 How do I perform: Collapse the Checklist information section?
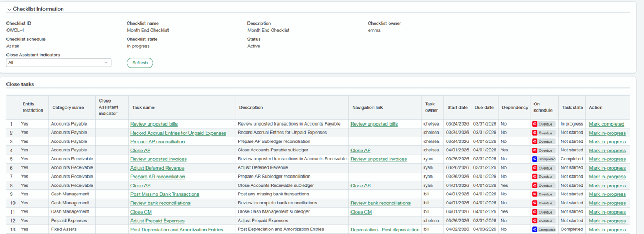(9, 9)
